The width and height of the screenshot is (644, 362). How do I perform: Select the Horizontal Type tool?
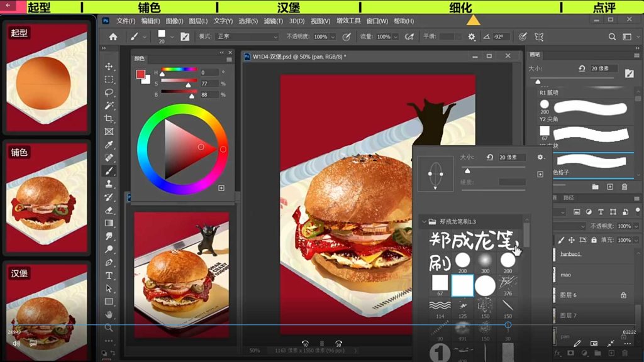pyautogui.click(x=109, y=275)
